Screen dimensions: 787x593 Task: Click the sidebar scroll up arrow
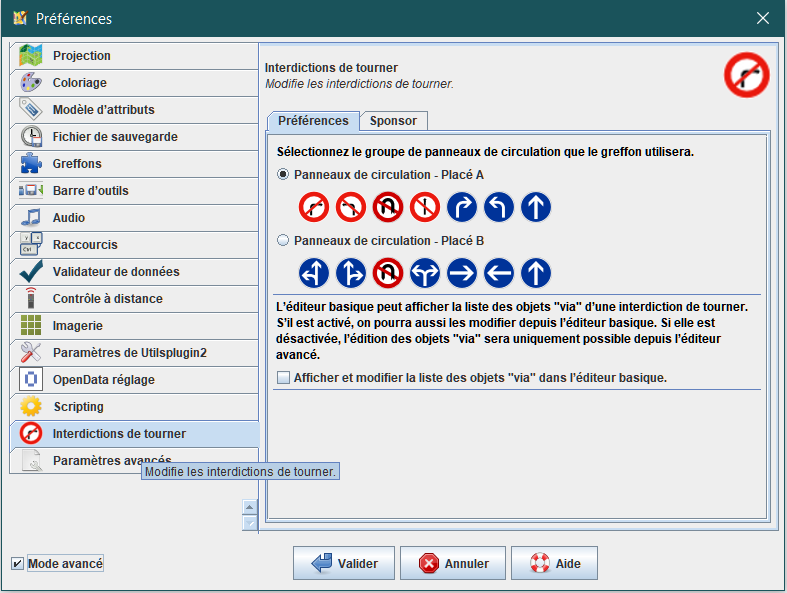click(x=249, y=507)
